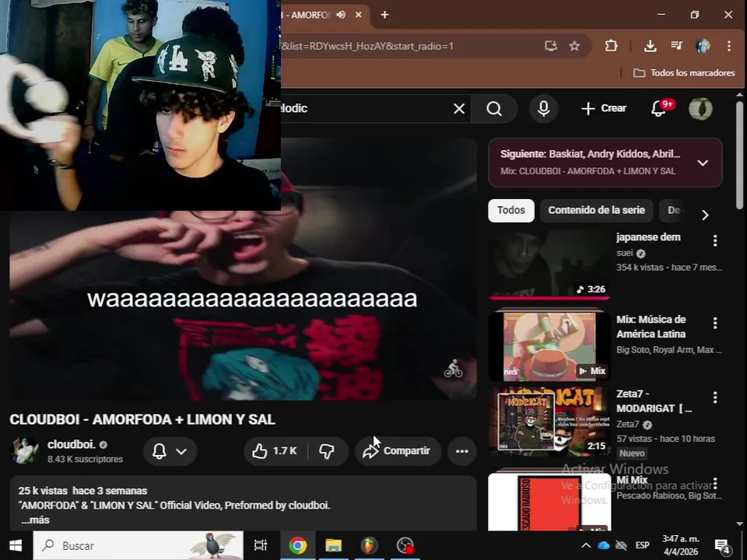Image resolution: width=747 pixels, height=560 pixels.
Task: Open the YouTube account avatar menu
Action: 700,109
